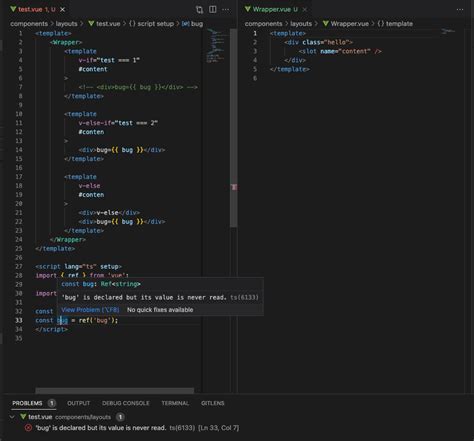Click the red error icon in Problems list

tap(28, 428)
